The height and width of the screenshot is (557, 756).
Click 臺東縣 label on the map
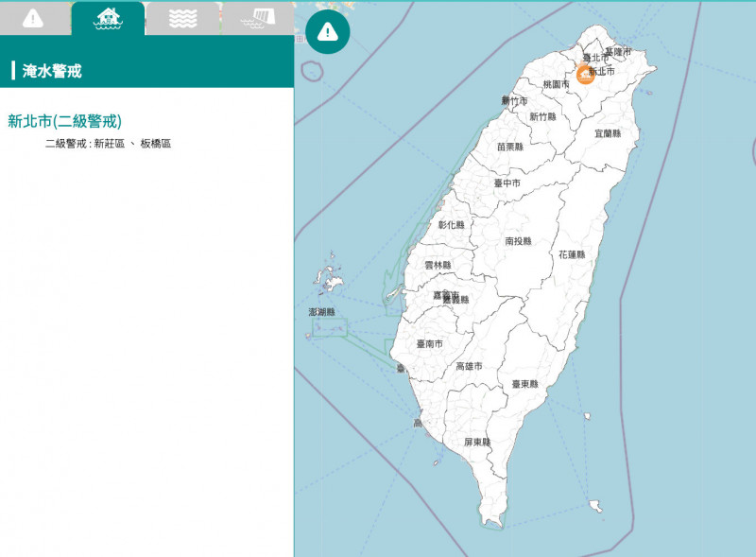pyautogui.click(x=525, y=384)
